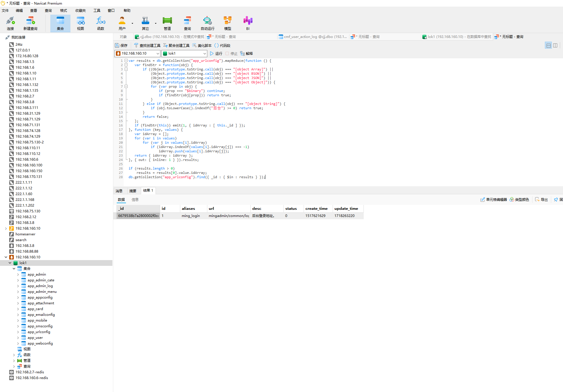This screenshot has height=392, width=563.
Task: Open the 文件 menu
Action: (5, 10)
